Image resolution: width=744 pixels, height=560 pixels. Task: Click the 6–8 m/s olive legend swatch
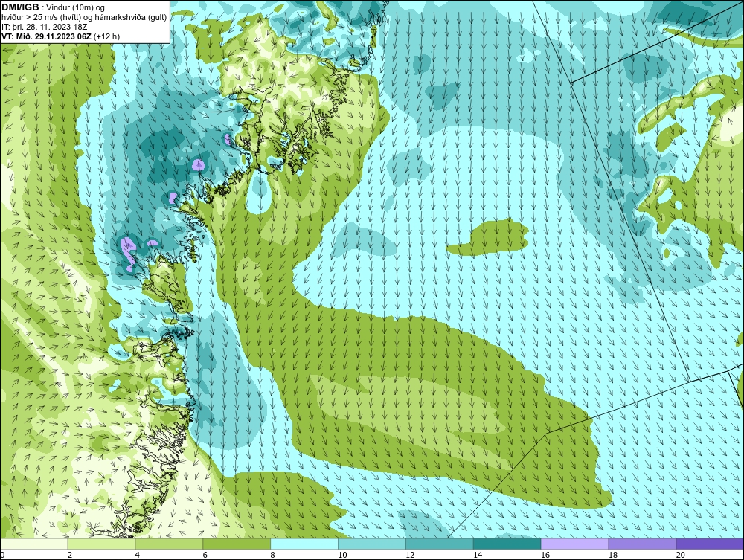237,544
